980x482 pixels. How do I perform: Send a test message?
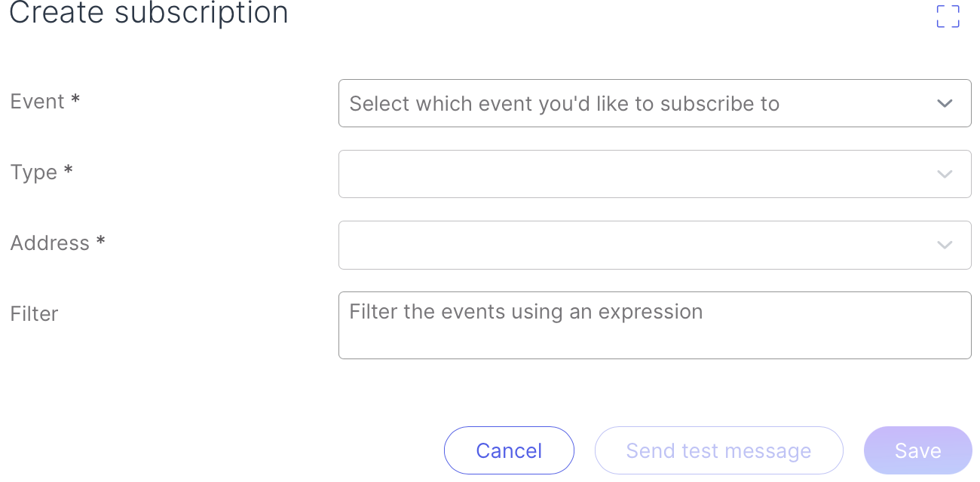click(x=718, y=450)
